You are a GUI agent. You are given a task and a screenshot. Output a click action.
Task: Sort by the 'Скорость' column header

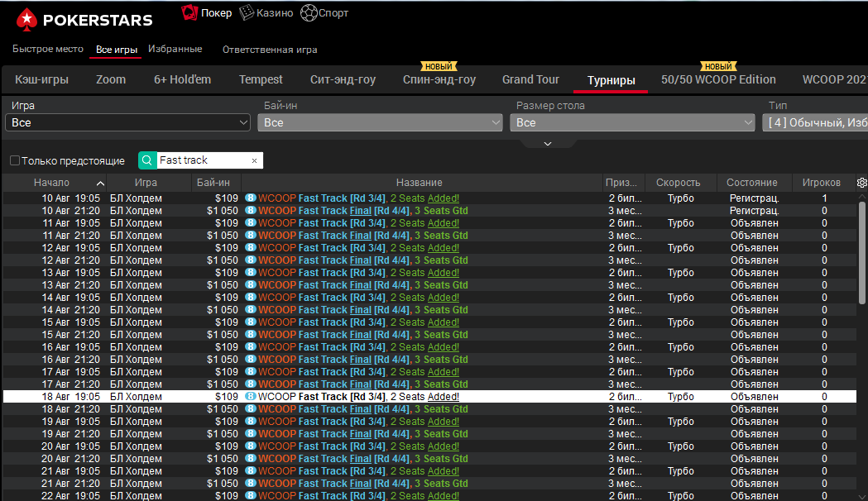pos(679,183)
